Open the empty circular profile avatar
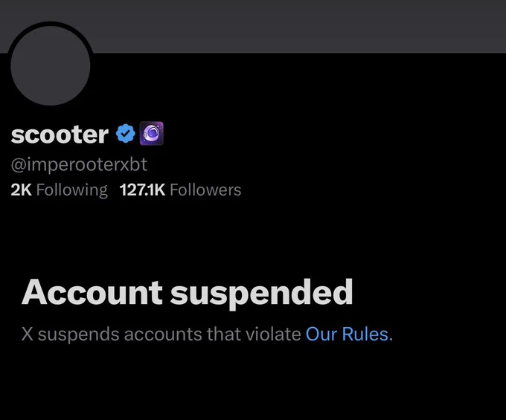This screenshot has height=420, width=506. (x=51, y=65)
